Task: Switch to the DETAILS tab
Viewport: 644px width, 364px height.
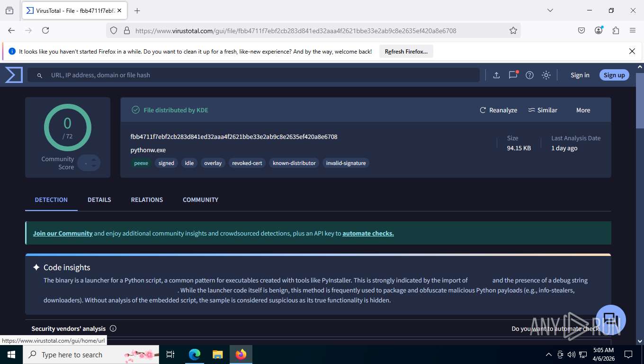Action: click(x=99, y=200)
